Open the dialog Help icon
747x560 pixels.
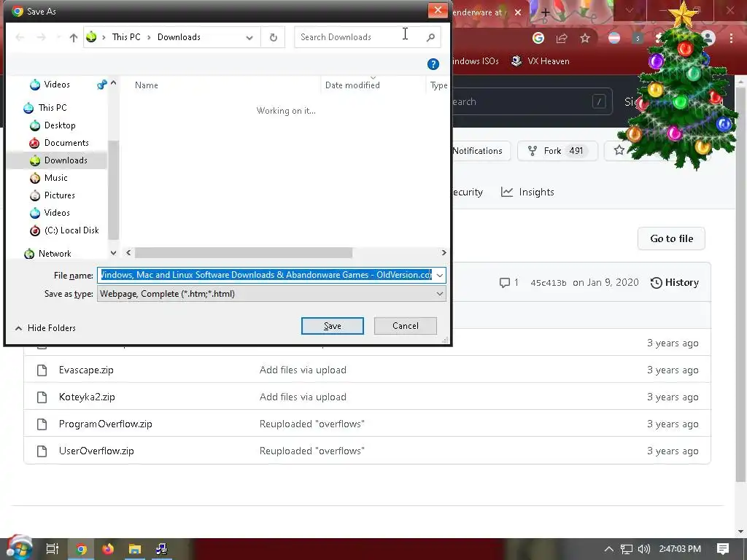pyautogui.click(x=433, y=64)
